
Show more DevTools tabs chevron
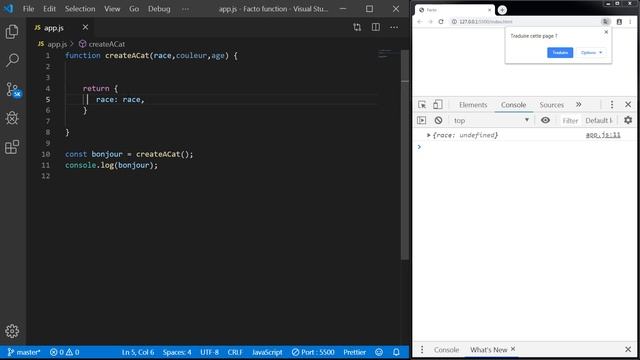click(x=578, y=104)
